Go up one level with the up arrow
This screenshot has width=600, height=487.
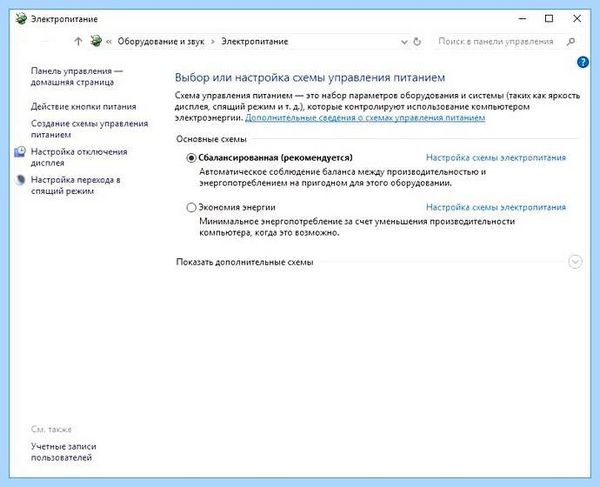click(x=78, y=41)
